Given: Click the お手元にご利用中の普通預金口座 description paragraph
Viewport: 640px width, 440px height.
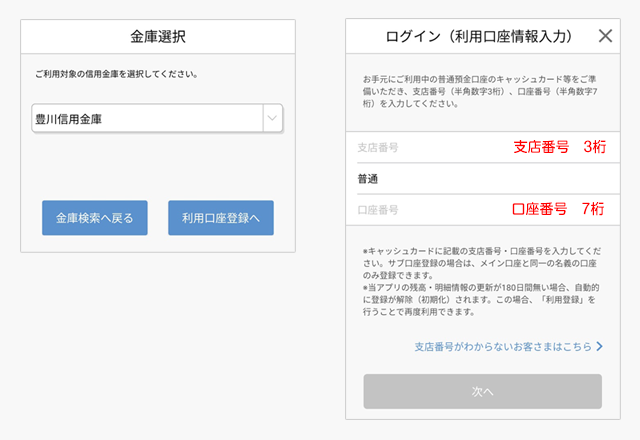Looking at the screenshot, I should click(x=480, y=91).
